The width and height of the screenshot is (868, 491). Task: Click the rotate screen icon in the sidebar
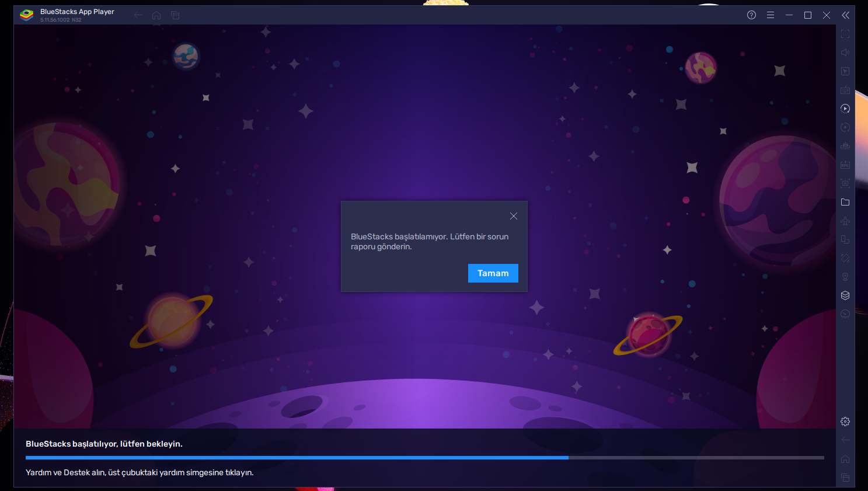[845, 239]
